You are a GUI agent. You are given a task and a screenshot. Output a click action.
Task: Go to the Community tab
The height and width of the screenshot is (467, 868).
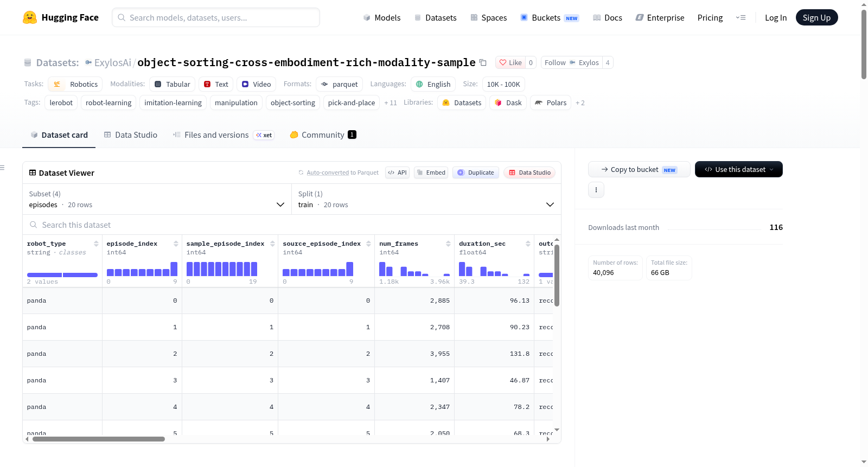click(323, 135)
